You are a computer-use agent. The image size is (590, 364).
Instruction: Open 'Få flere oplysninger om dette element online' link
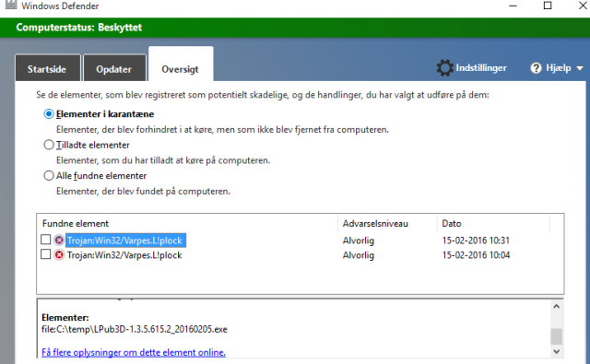click(x=134, y=353)
